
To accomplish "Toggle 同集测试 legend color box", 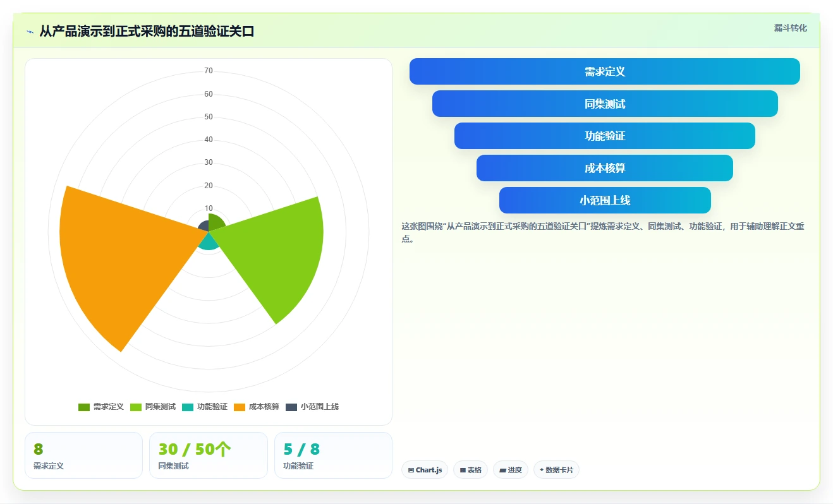I will tap(136, 407).
